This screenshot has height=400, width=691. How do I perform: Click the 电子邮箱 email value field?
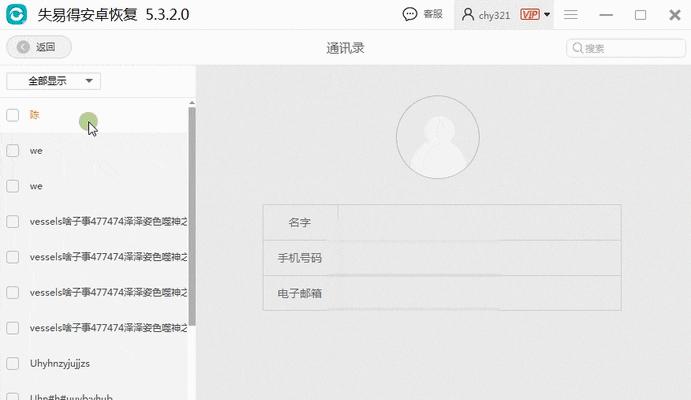[x=479, y=293]
